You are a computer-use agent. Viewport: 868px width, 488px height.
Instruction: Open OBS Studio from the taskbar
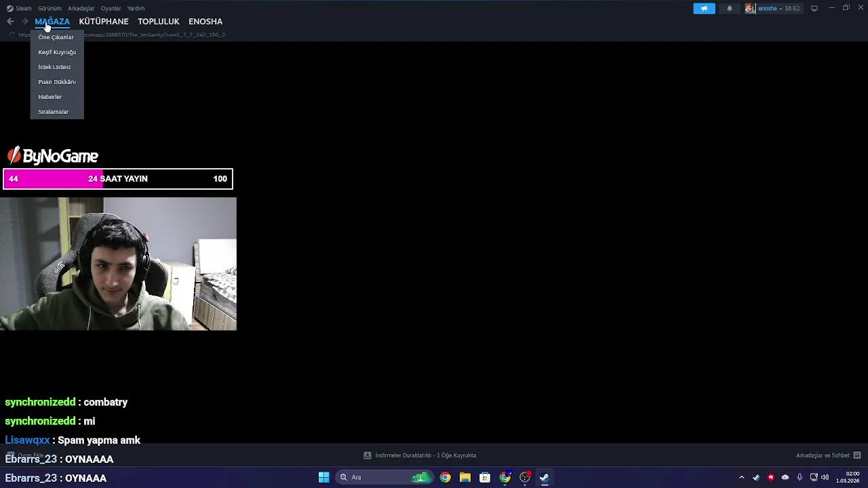tap(525, 477)
